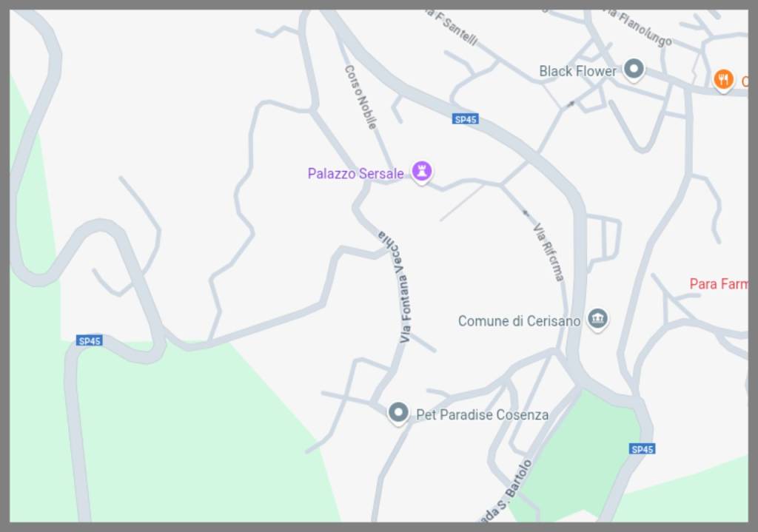Click the one-way arrow on Via Riforma
758x532 pixels.
coord(526,212)
